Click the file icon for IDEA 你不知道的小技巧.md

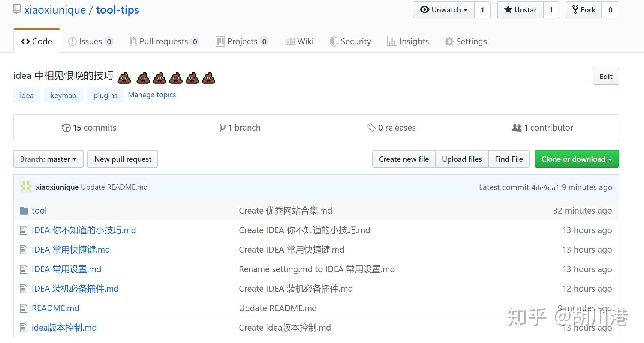(24, 230)
